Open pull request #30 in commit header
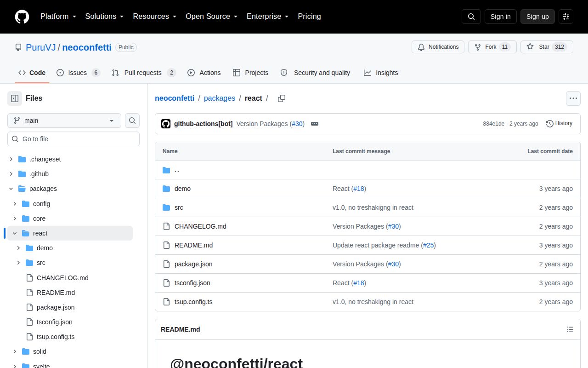588x368 pixels. coord(298,124)
